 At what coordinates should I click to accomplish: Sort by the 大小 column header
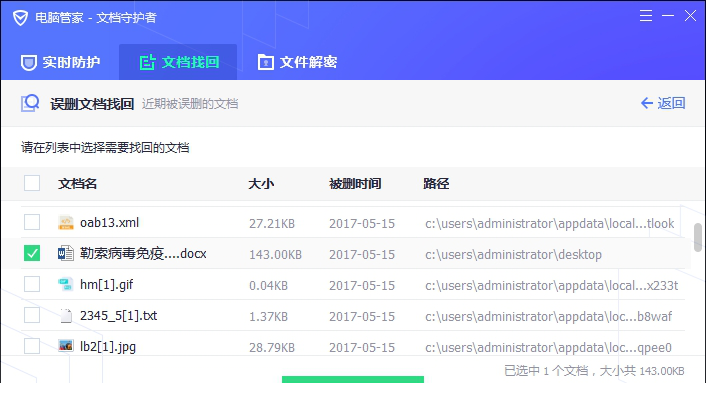pos(261,184)
